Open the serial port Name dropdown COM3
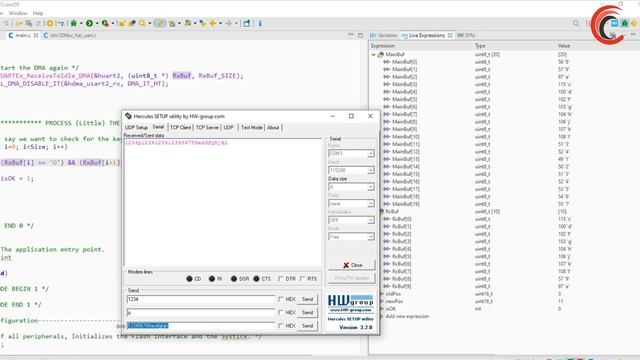640x360 pixels. [x=371, y=153]
